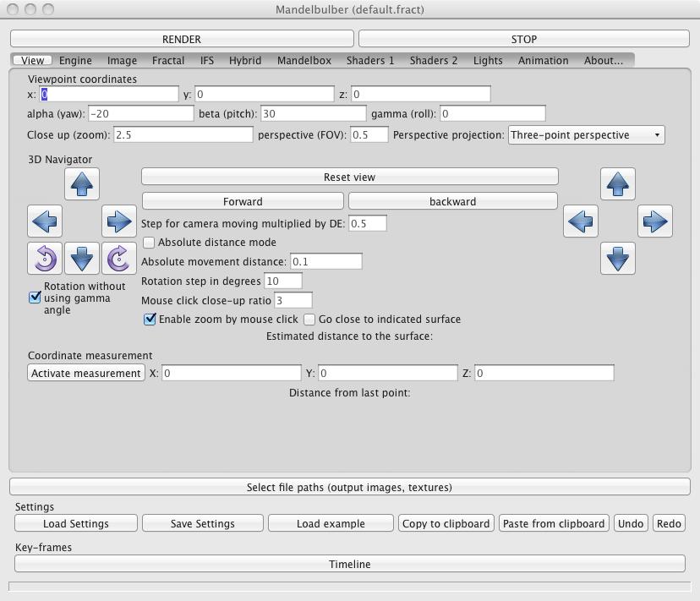Open the Shaders 1 tab
The image size is (700, 601).
tap(369, 61)
